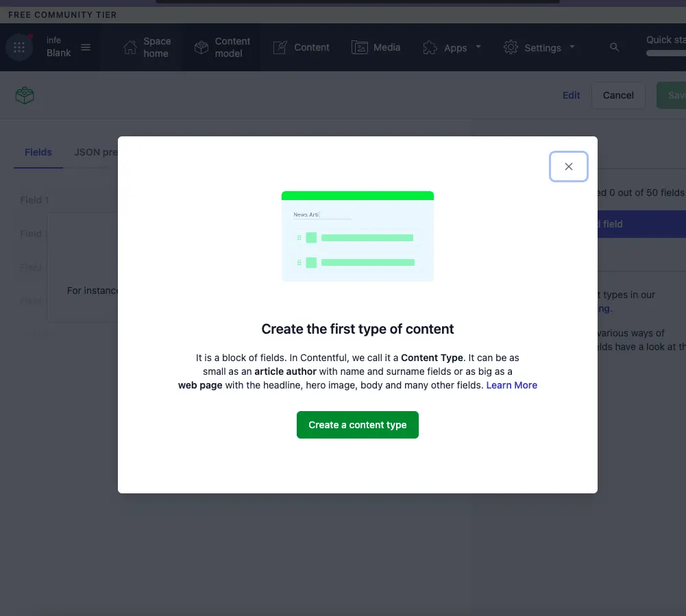Expand the Settings dropdown

(x=539, y=47)
